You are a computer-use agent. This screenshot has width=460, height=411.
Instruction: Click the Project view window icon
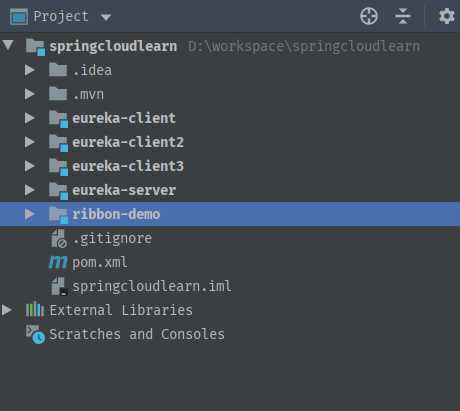[19, 16]
